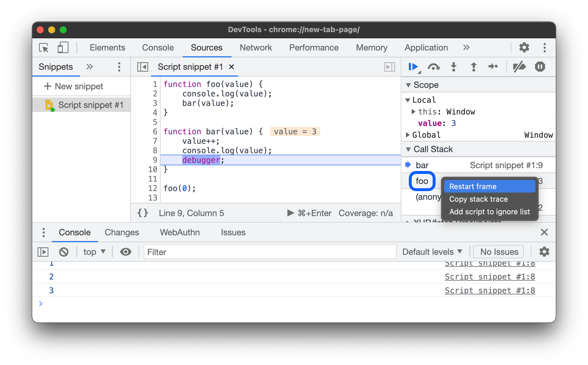The width and height of the screenshot is (588, 365).
Task: Select the Pause on exceptions icon
Action: (x=540, y=67)
